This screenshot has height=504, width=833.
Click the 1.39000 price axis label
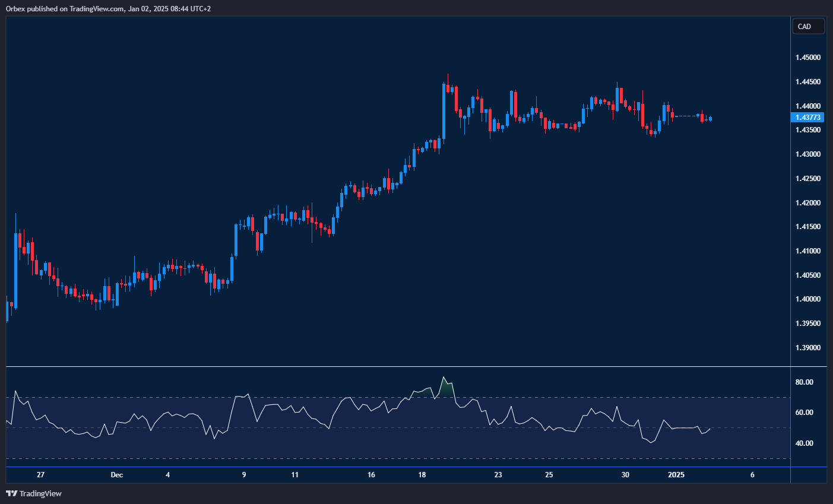807,348
